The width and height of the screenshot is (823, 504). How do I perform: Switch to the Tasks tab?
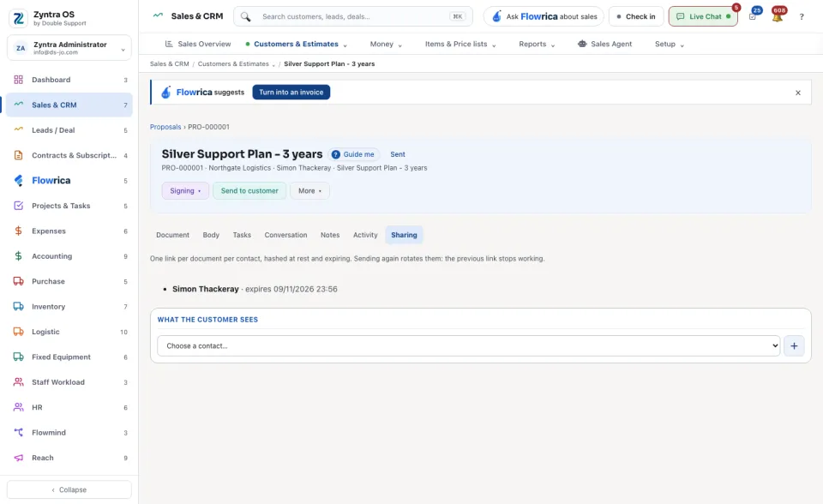coord(242,235)
